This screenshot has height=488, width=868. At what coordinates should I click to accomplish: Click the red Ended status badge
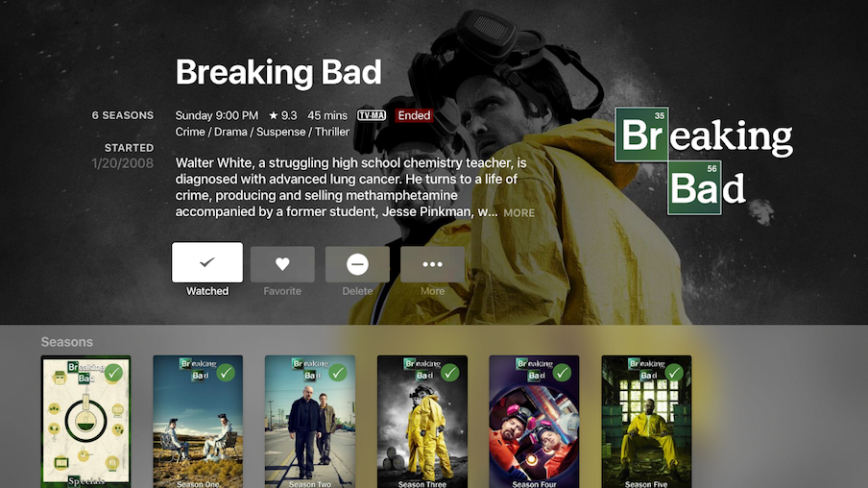[414, 115]
